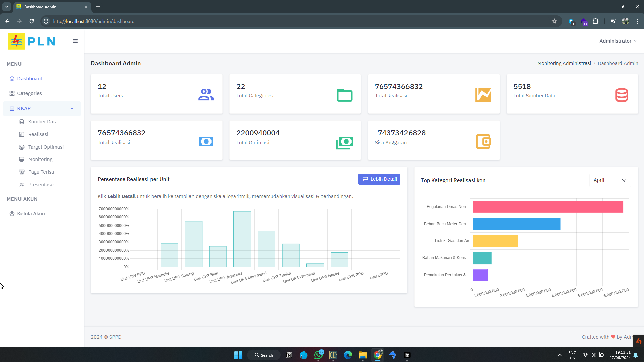Click the taskbar Search box

pyautogui.click(x=264, y=355)
